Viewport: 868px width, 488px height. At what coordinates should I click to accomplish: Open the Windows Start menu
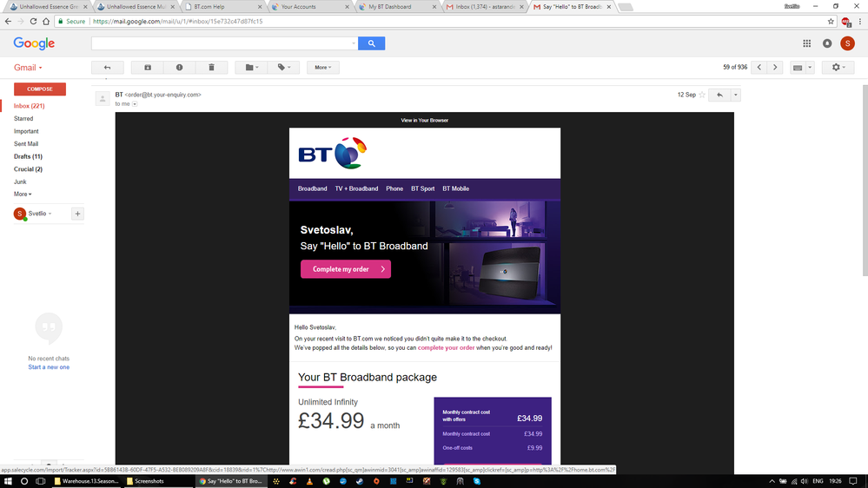click(8, 481)
